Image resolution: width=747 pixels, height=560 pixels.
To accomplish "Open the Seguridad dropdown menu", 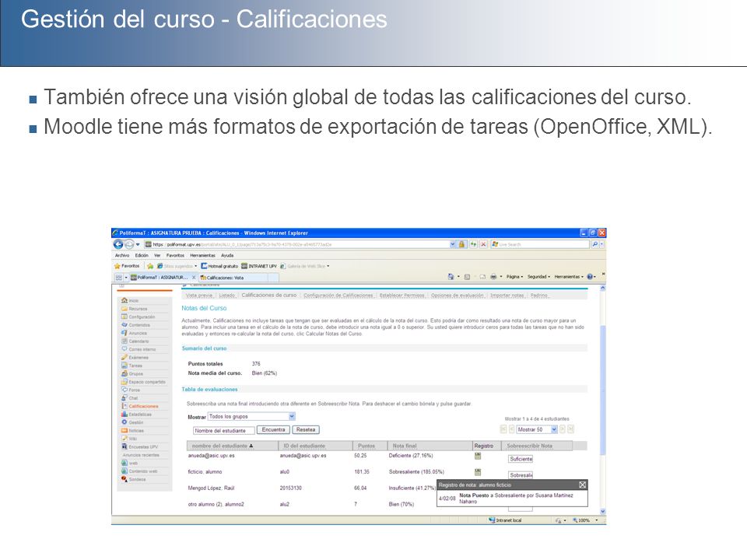I will pyautogui.click(x=538, y=277).
